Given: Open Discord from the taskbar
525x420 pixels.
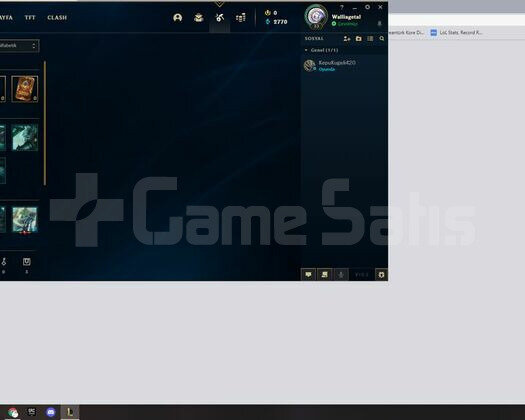Looking at the screenshot, I should (51, 412).
